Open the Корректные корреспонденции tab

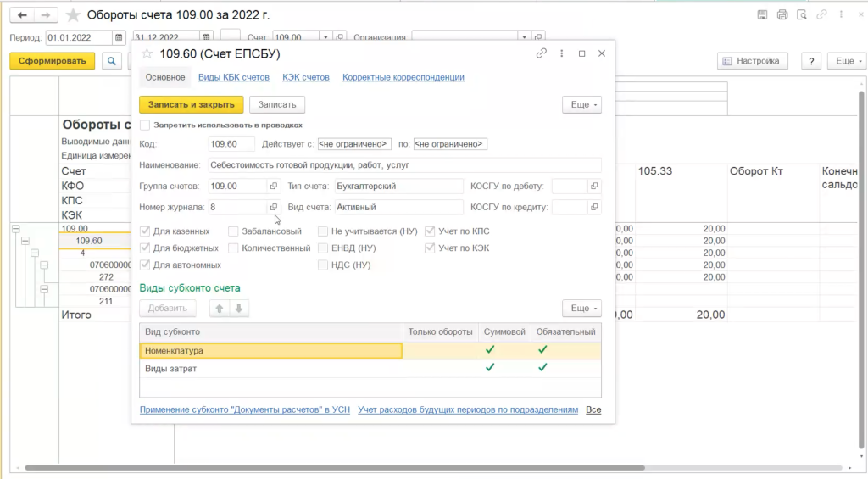403,77
